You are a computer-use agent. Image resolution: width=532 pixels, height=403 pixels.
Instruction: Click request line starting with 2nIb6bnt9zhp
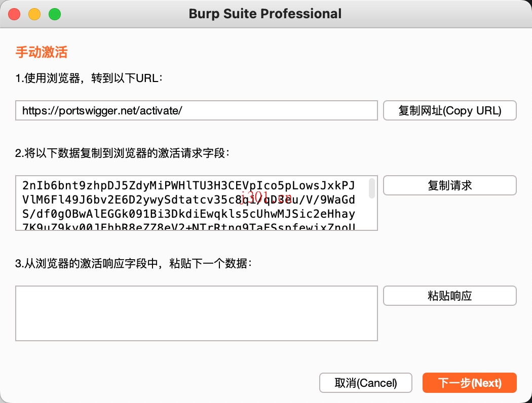click(188, 185)
